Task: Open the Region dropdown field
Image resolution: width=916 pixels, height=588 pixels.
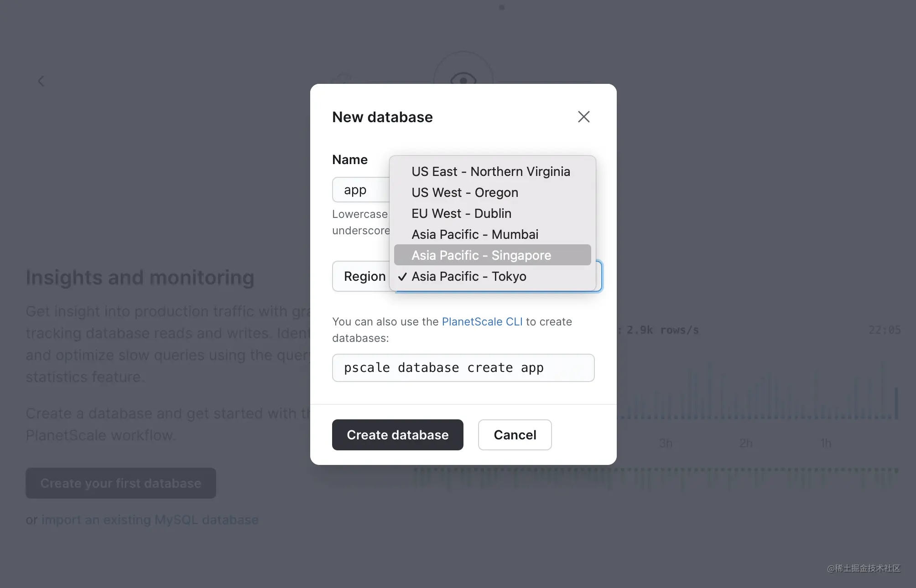Action: pyautogui.click(x=467, y=276)
